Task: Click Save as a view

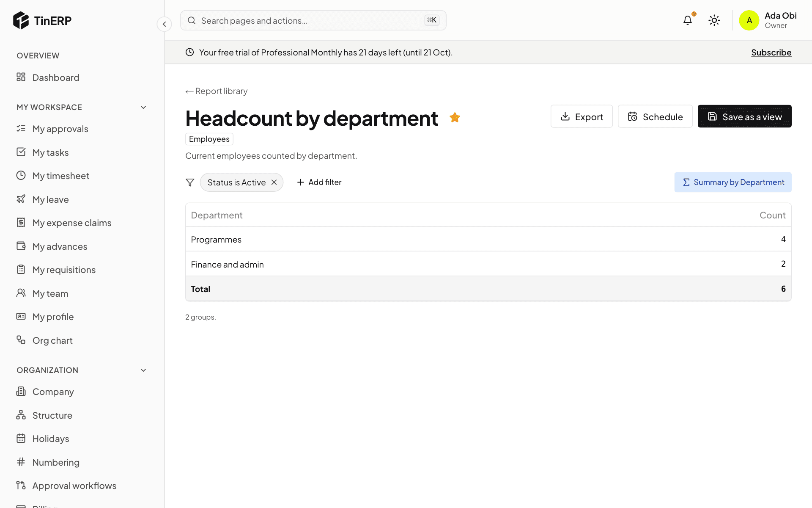Action: [x=744, y=116]
